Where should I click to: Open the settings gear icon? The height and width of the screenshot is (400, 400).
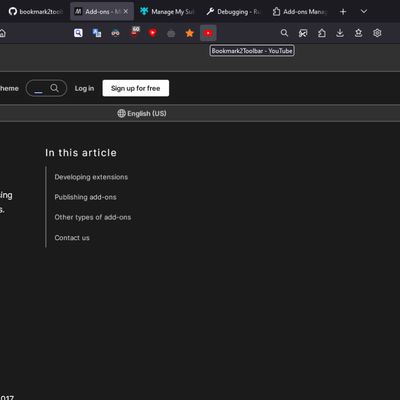point(377,33)
